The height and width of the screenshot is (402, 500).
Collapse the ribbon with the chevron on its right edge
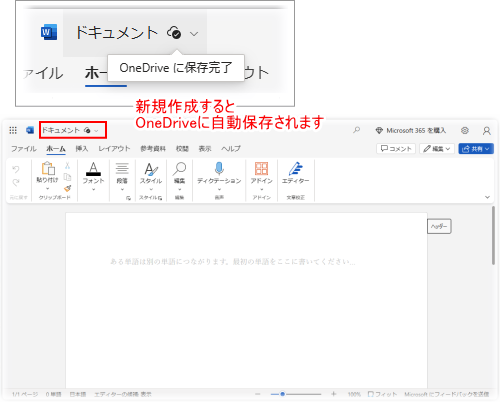[487, 197]
